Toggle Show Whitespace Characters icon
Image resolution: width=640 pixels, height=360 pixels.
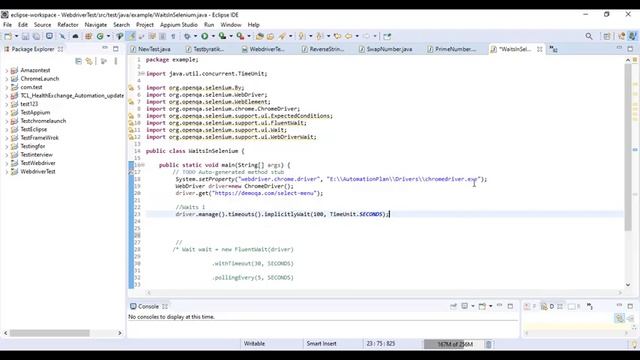[x=173, y=36]
